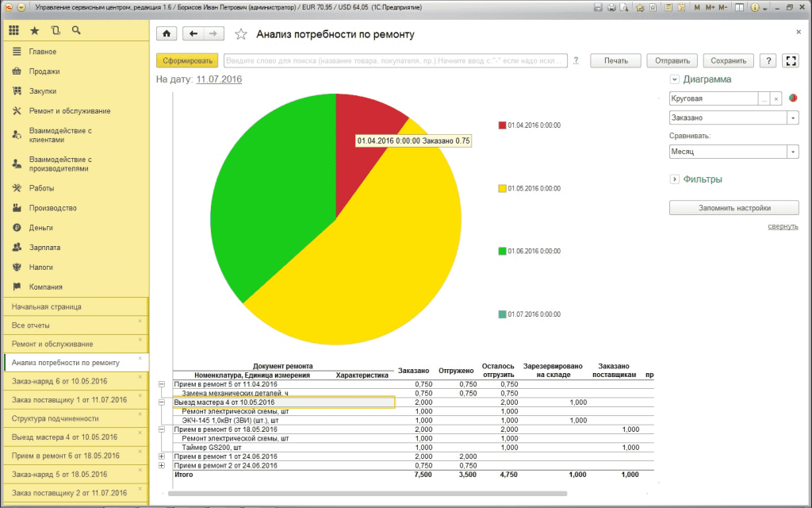812x508 pixels.
Task: Open favorites via the star icon in sidebar
Action: (x=35, y=31)
